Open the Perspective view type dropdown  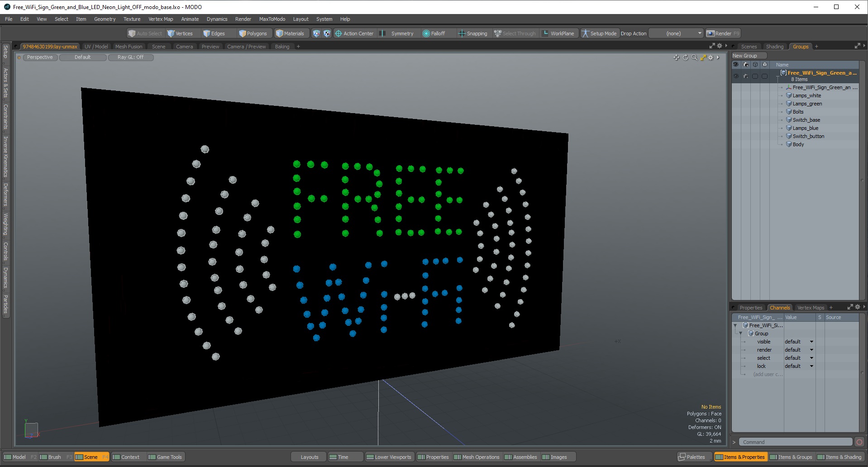point(40,57)
